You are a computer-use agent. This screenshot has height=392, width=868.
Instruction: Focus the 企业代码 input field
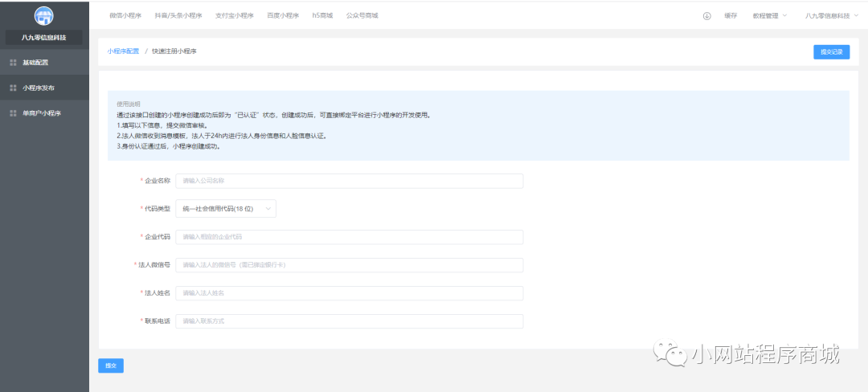coord(350,237)
